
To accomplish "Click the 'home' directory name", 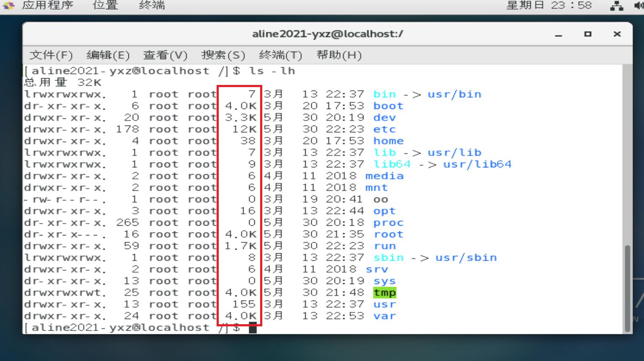I will pos(388,141).
